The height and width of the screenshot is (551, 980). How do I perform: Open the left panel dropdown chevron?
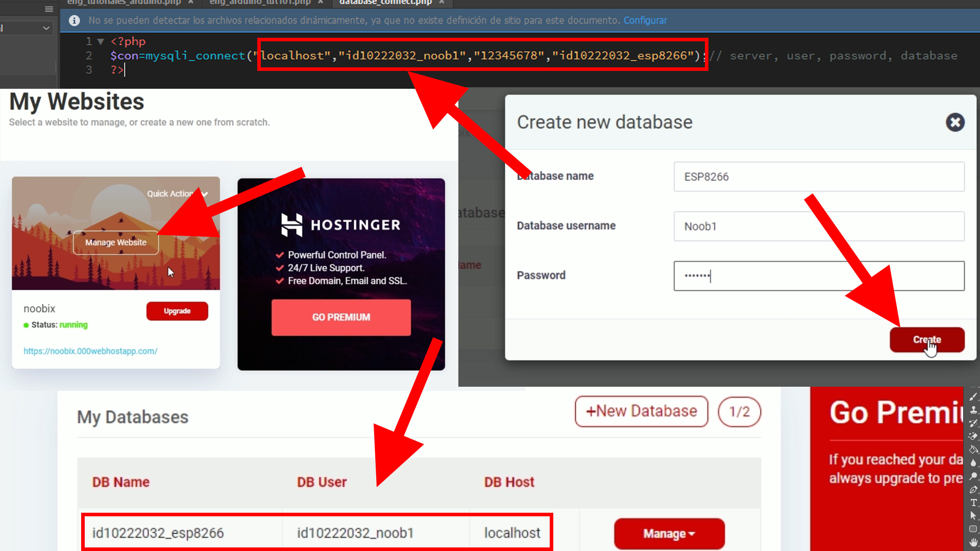[46, 28]
